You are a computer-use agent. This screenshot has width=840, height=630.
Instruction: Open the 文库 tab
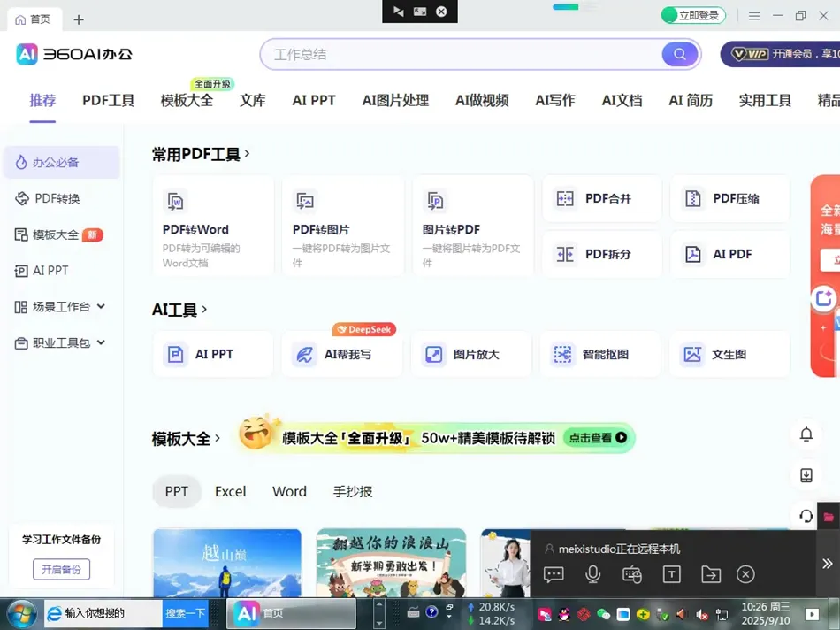tap(252, 100)
